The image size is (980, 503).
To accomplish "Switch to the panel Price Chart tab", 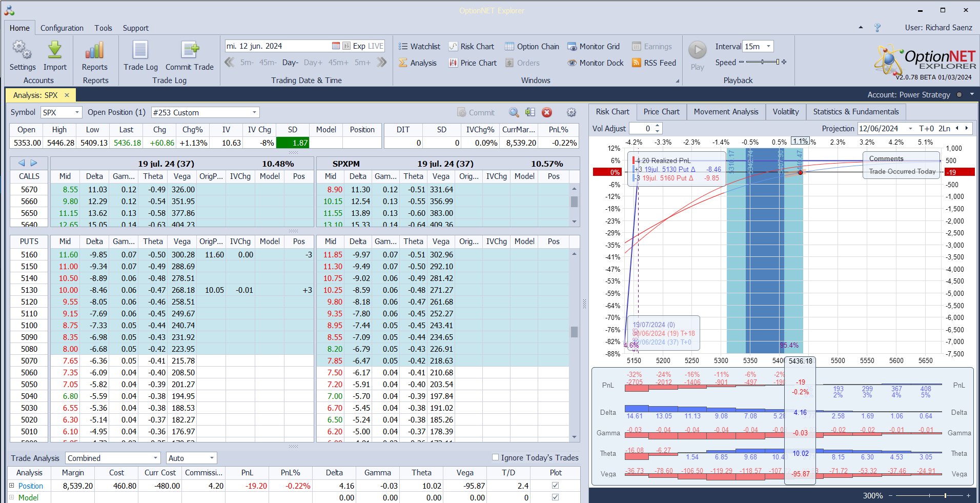I will (x=661, y=112).
